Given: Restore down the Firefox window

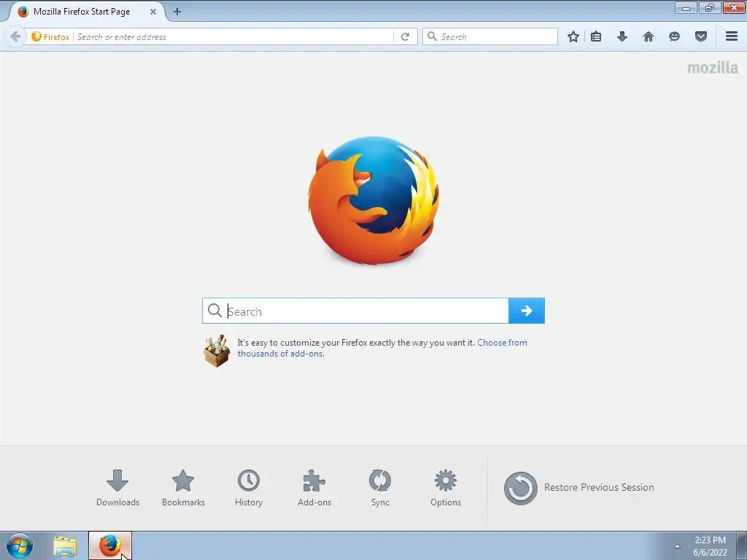Looking at the screenshot, I should pyautogui.click(x=709, y=7).
